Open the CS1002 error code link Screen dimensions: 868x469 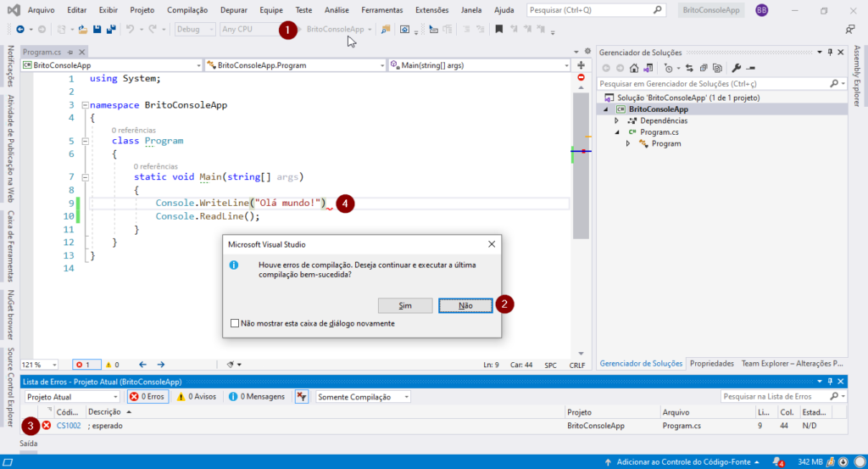69,425
